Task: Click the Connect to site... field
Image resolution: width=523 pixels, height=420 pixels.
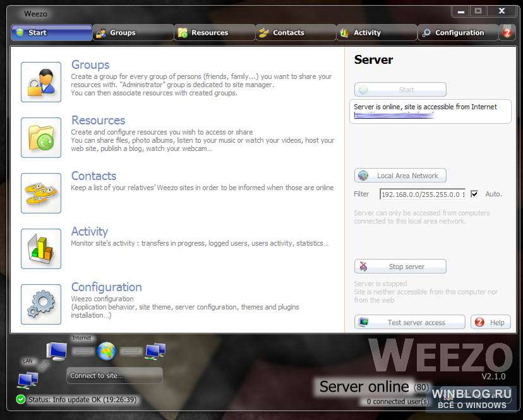Action: 114,376
